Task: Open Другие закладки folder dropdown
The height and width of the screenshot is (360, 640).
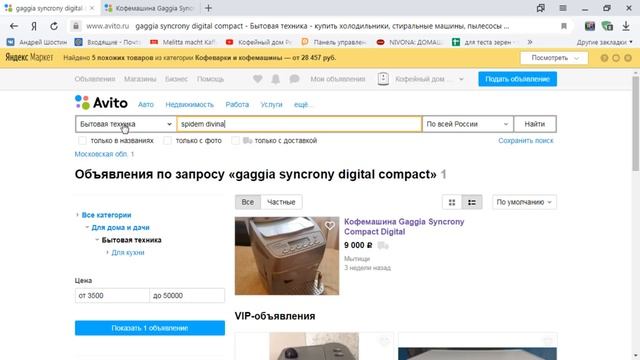Action: click(x=604, y=42)
